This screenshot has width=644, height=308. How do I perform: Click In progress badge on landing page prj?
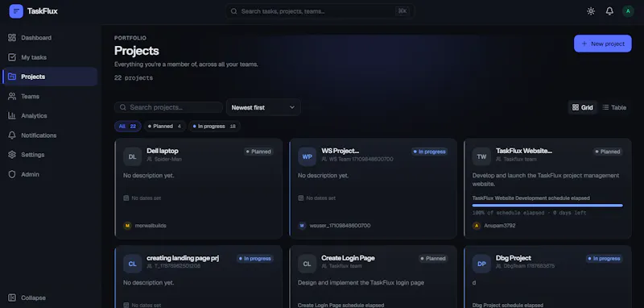255,259
